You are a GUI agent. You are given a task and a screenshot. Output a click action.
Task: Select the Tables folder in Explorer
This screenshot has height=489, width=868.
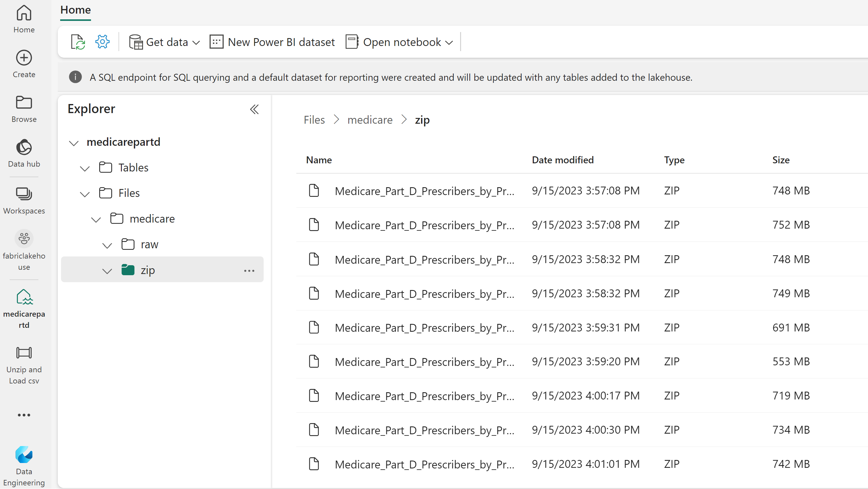click(133, 168)
